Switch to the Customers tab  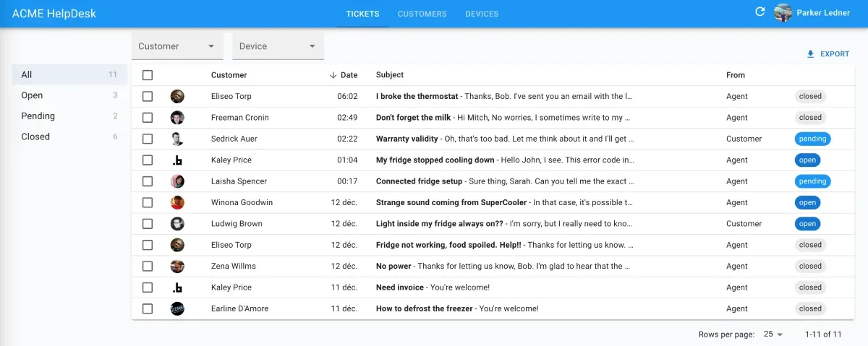(422, 14)
